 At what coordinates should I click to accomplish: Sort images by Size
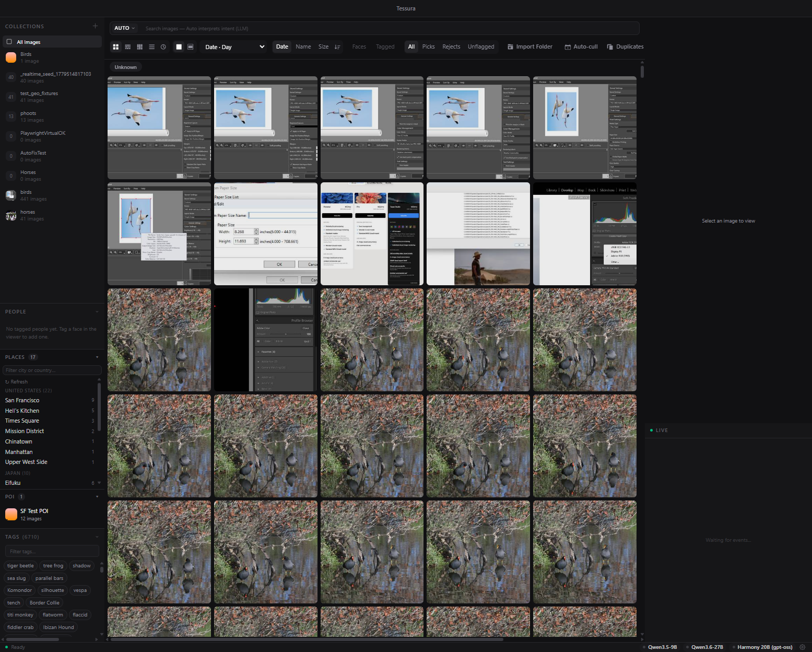[324, 47]
